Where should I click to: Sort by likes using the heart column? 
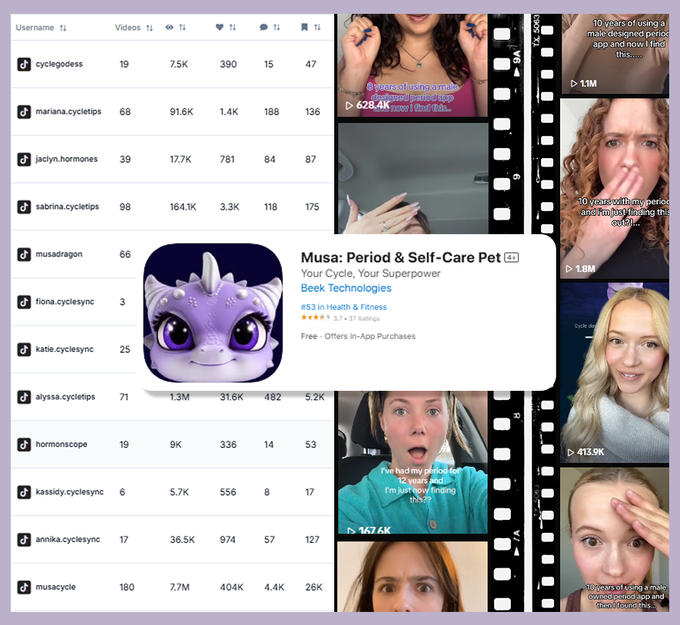pos(227,28)
